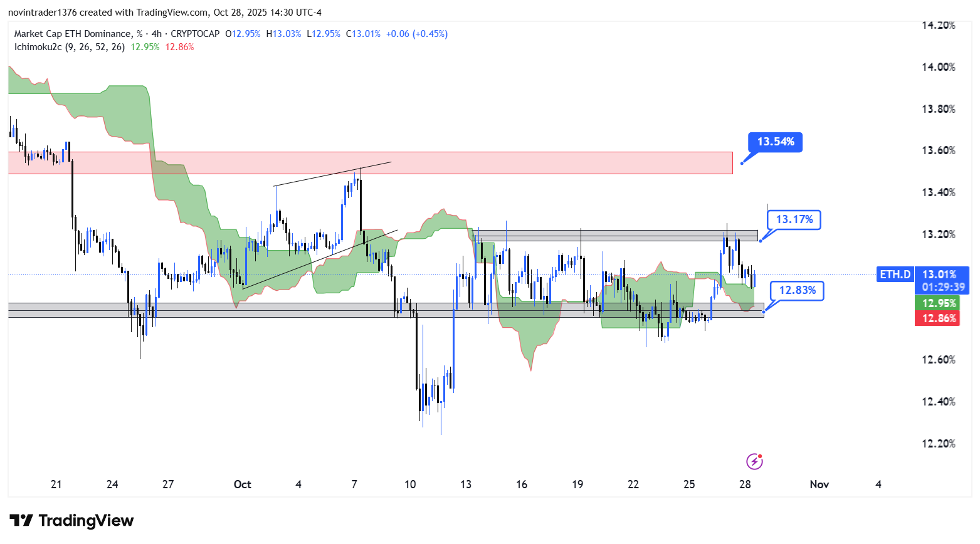
Task: Click the novintrader1376 author attribution text
Action: (x=42, y=13)
